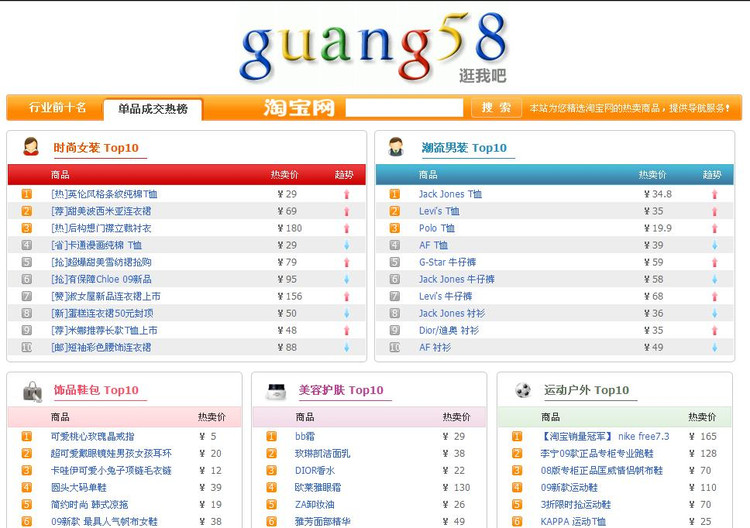Viewport: 750px width, 528px height.
Task: Open 玫琳凯洁面乳 product link
Action: coord(323,453)
